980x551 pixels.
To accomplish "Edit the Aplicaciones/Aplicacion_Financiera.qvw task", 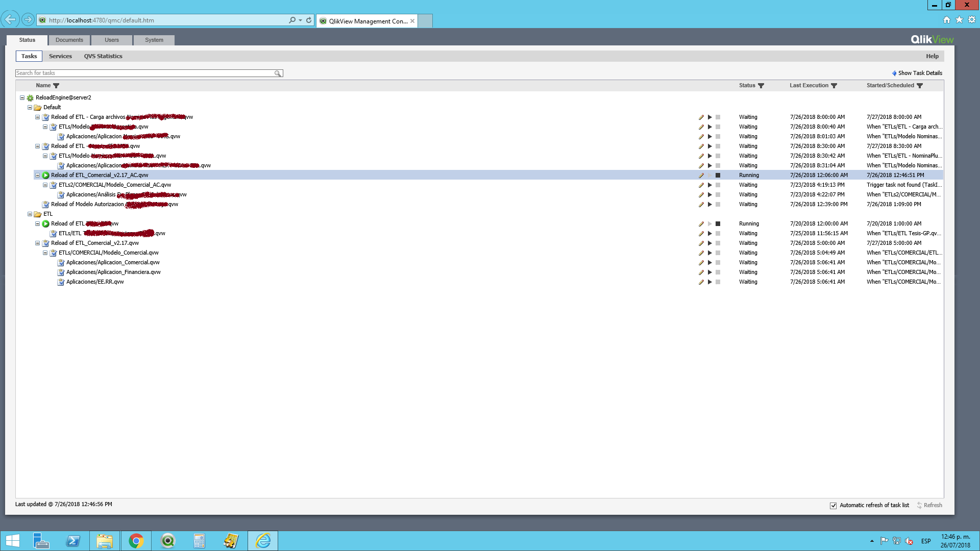I will (x=701, y=272).
